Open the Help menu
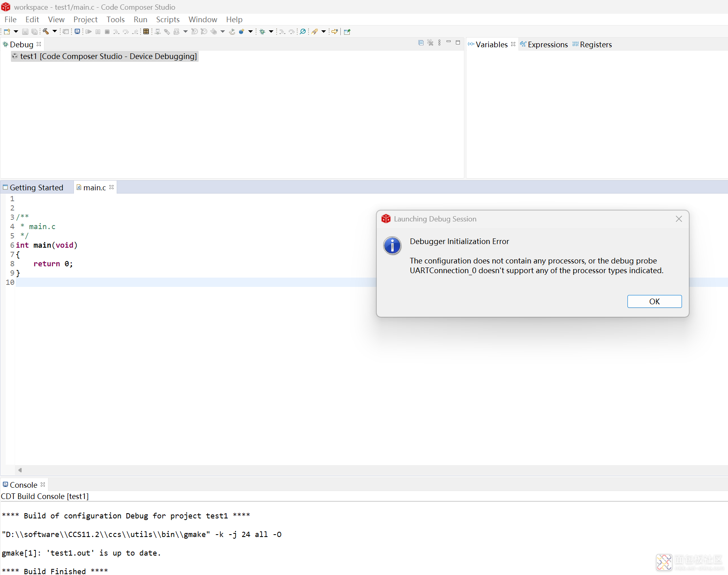This screenshot has width=728, height=575. coord(234,19)
